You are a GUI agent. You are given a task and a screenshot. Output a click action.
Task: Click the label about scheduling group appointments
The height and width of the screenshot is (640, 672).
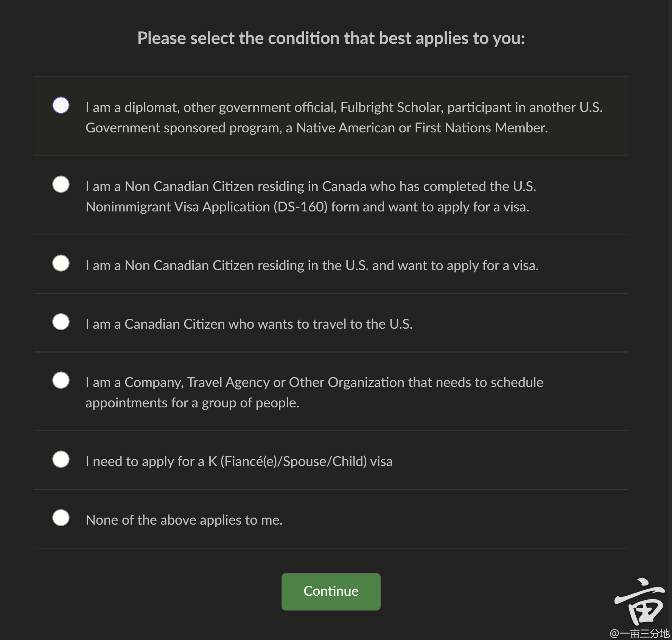(x=314, y=393)
